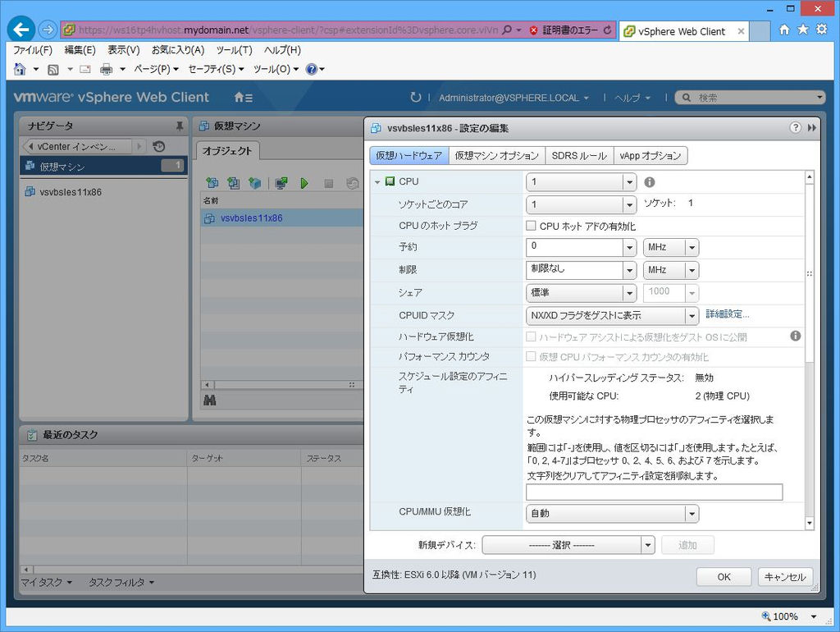Click the gray power off stop icon
This screenshot has height=632, width=840.
point(328,184)
